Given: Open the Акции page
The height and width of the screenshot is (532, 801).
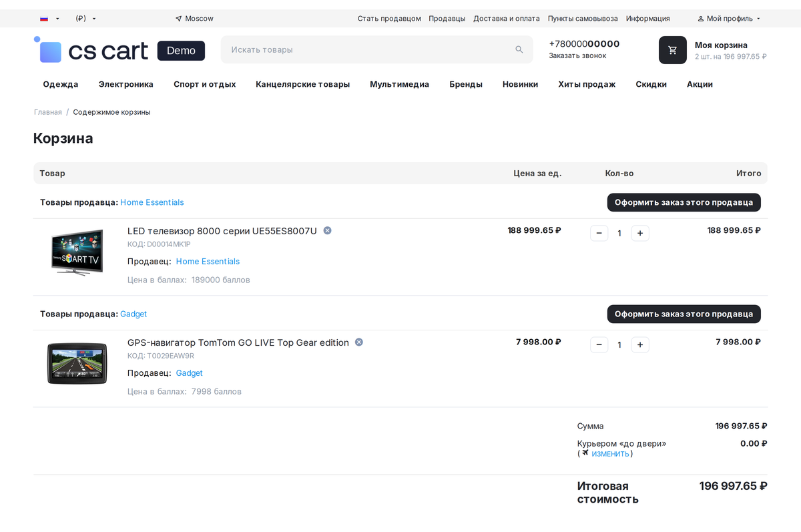Looking at the screenshot, I should click(700, 84).
